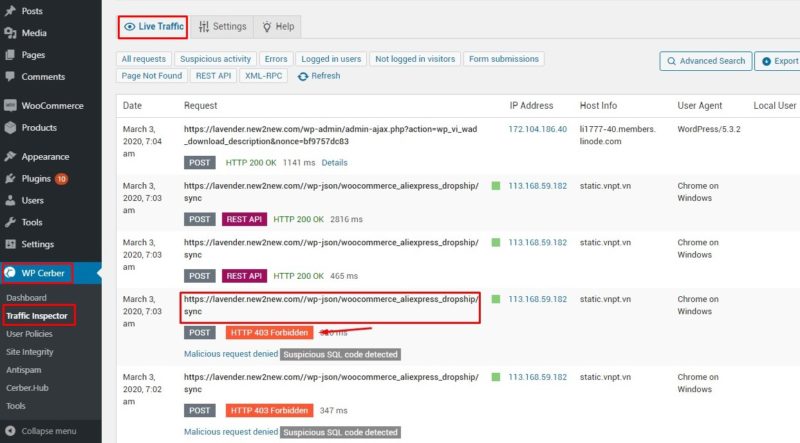Viewport: 800px width, 443px height.
Task: Filter by REST API requests
Action: pyautogui.click(x=213, y=76)
